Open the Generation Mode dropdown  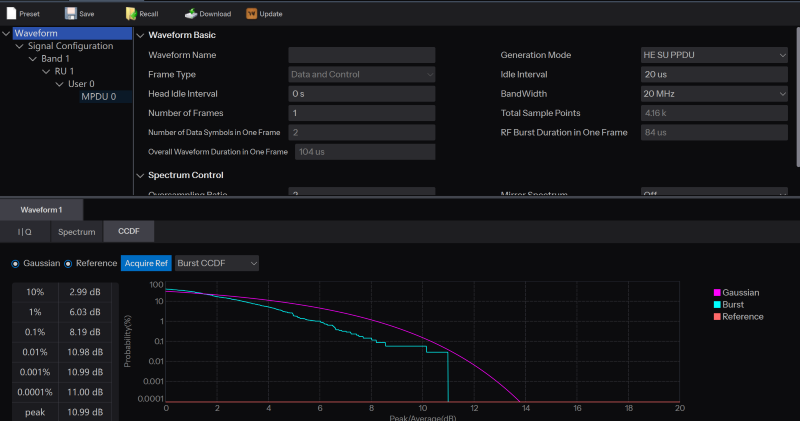[714, 55]
